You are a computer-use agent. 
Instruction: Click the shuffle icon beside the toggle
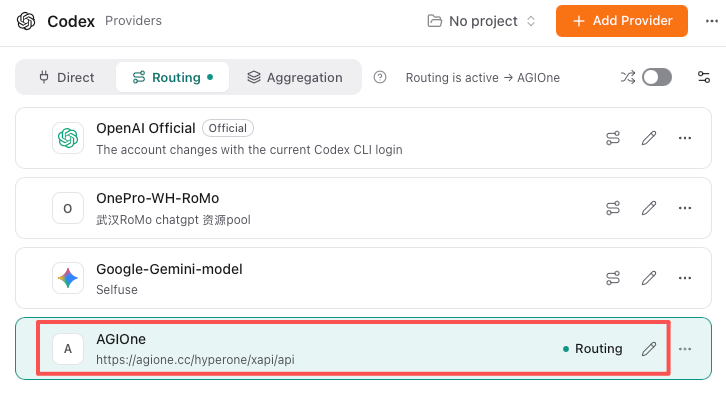click(627, 77)
